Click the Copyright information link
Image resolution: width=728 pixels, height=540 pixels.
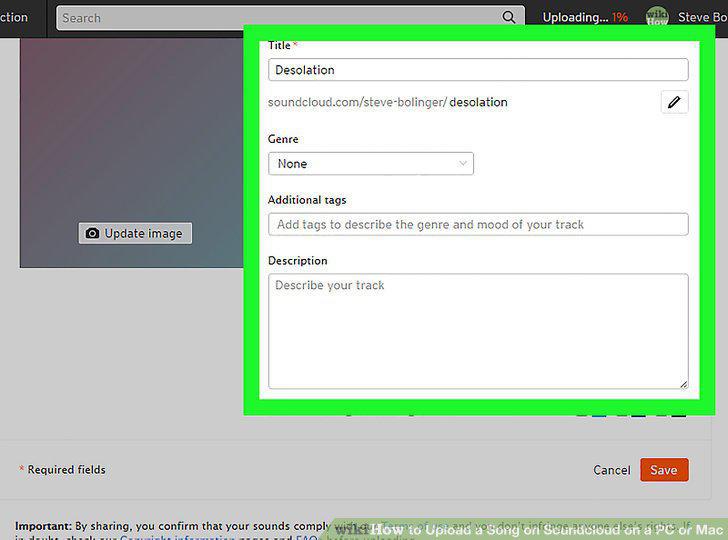177,537
